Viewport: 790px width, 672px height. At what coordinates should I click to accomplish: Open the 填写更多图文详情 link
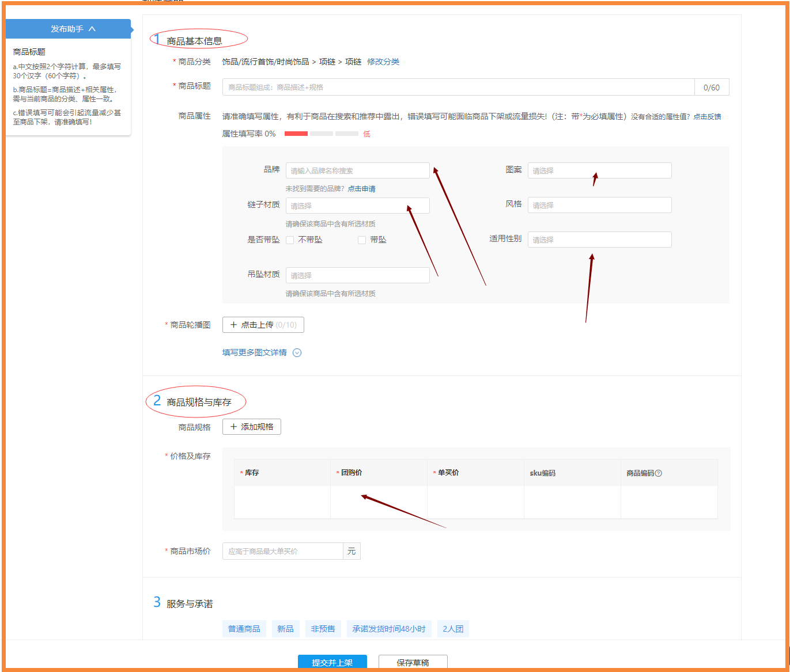tap(255, 352)
